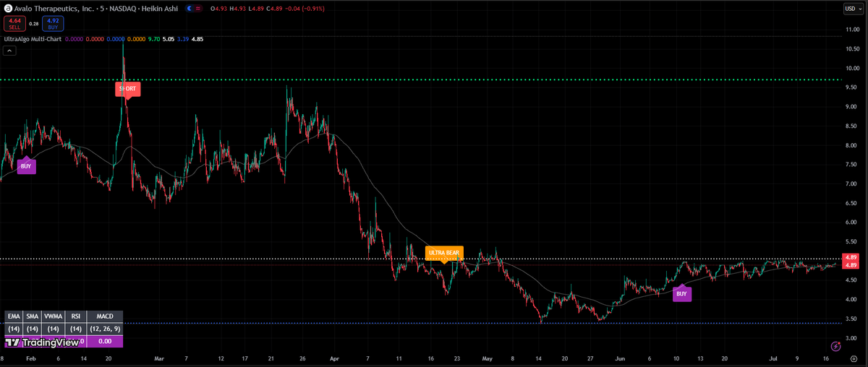Click the EMA header cell in table
This screenshot has height=367, width=868.
[13, 316]
